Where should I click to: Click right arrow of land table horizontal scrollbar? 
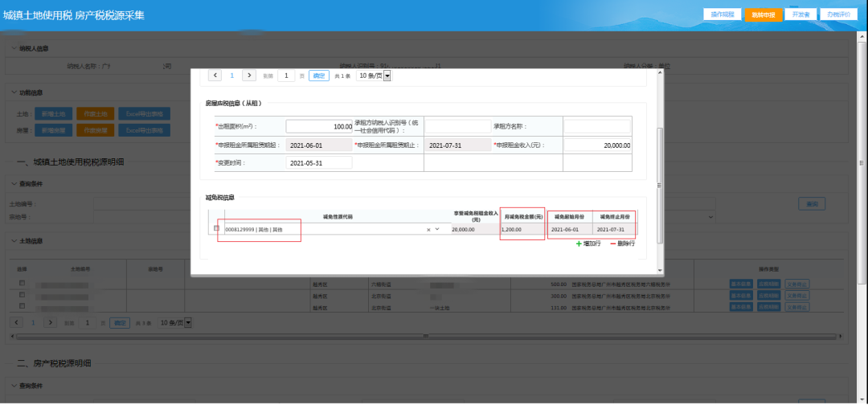pyautogui.click(x=842, y=336)
